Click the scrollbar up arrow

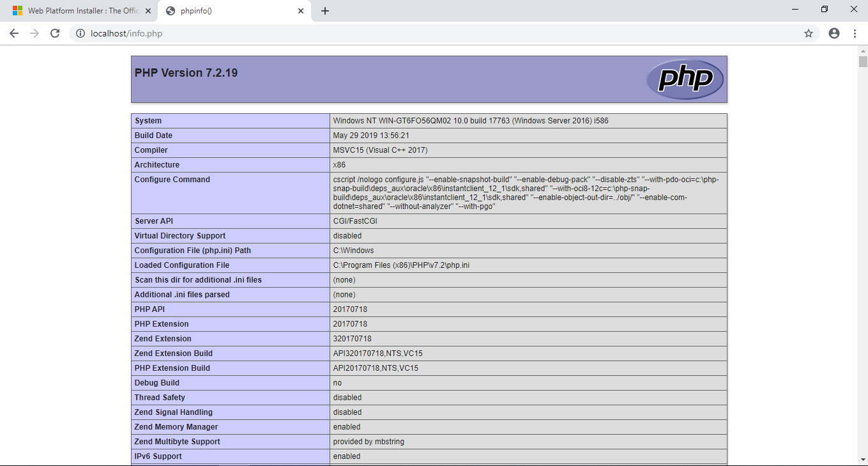click(863, 50)
